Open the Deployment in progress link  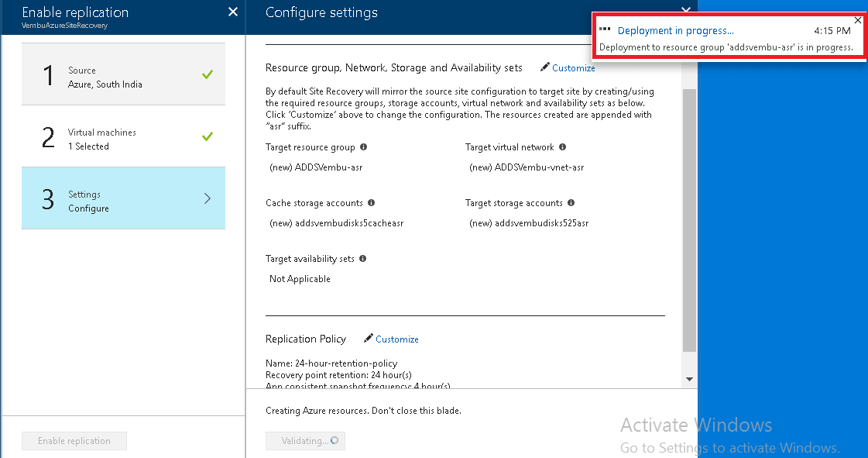click(675, 31)
